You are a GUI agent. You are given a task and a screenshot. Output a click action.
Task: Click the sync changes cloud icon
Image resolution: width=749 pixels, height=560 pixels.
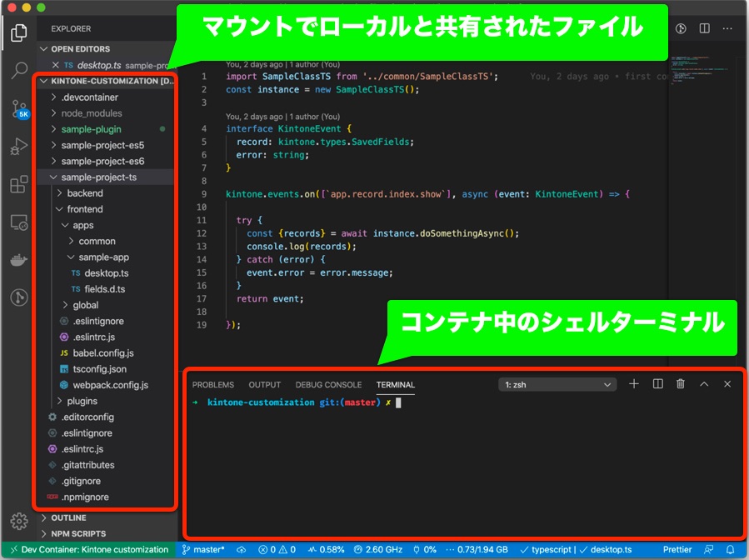pyautogui.click(x=242, y=549)
